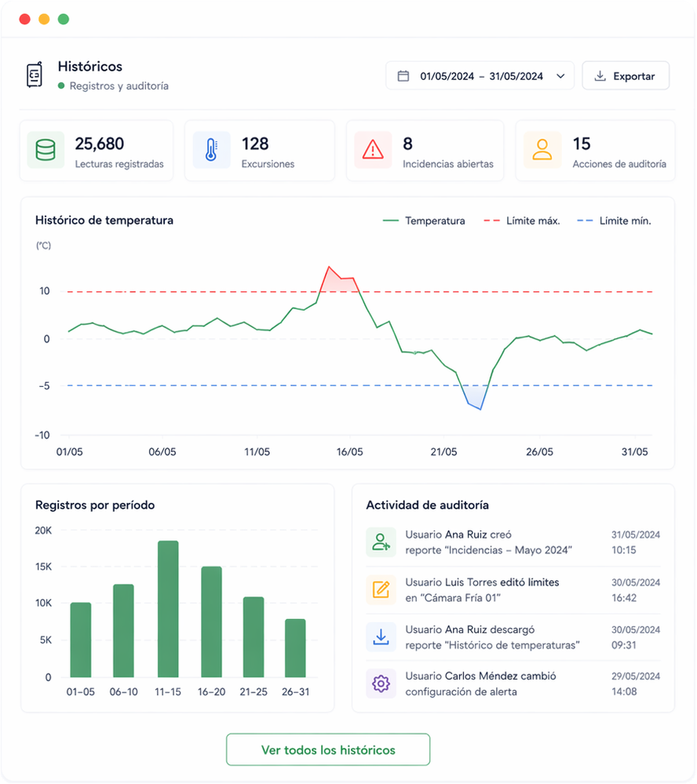Open the date range dropdown 01/05/2024 – 31/05/2024
This screenshot has height=784, width=697.
coord(480,76)
